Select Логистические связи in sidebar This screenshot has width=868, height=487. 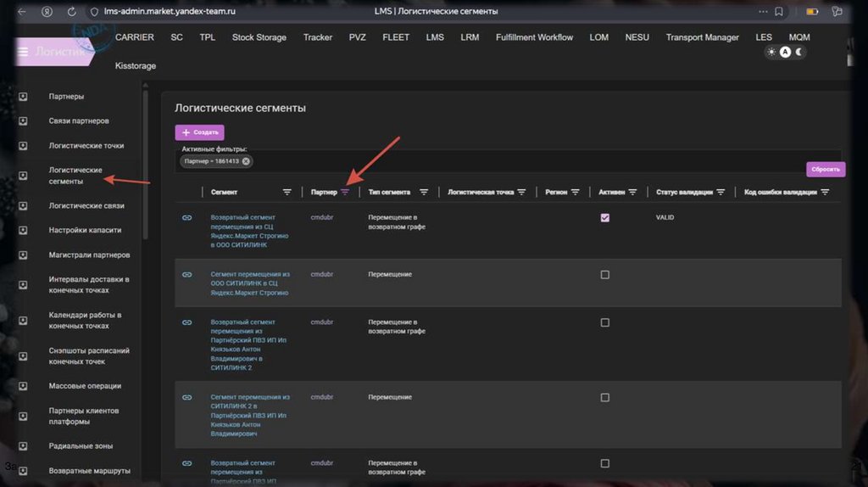[x=86, y=206]
